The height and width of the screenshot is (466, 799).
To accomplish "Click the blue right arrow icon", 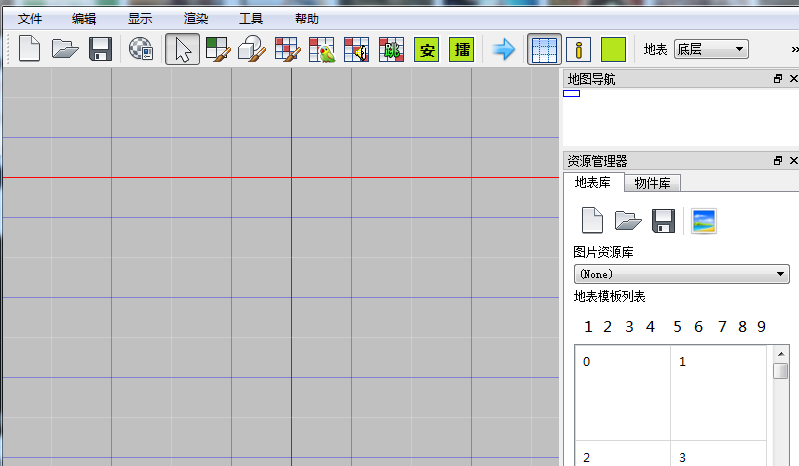I will point(504,49).
